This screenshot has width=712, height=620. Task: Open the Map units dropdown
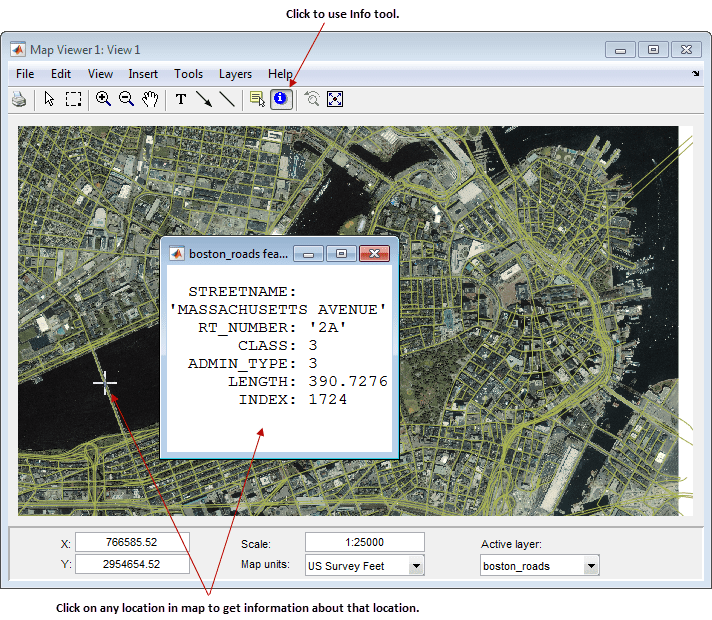click(x=416, y=566)
